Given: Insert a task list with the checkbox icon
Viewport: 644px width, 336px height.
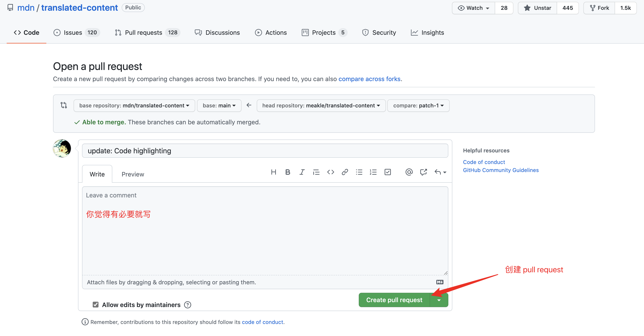Looking at the screenshot, I should 388,172.
